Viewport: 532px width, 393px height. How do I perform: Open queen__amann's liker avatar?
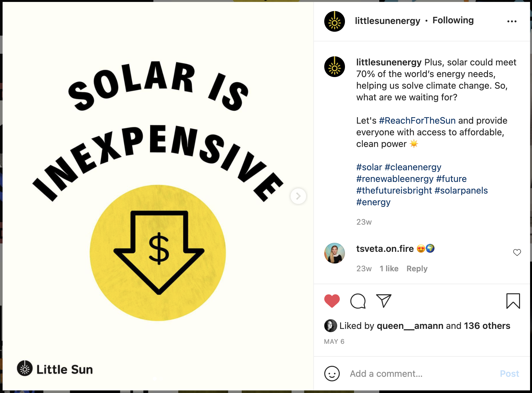coord(330,326)
